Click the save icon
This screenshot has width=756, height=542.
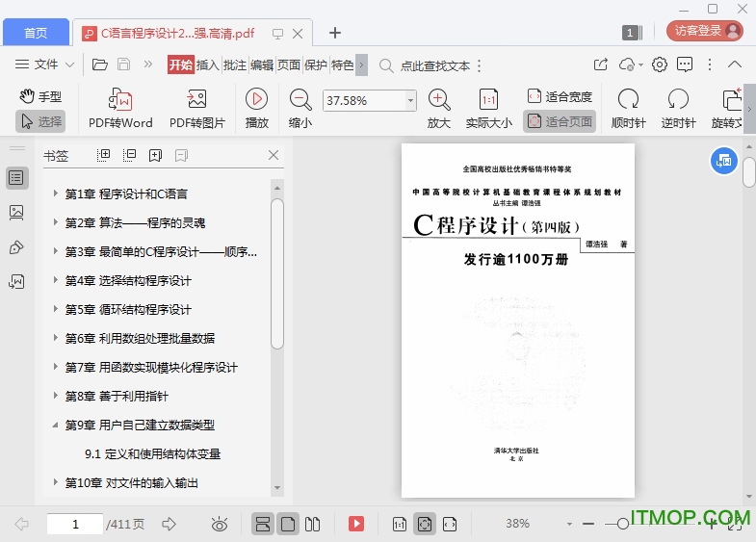(124, 65)
